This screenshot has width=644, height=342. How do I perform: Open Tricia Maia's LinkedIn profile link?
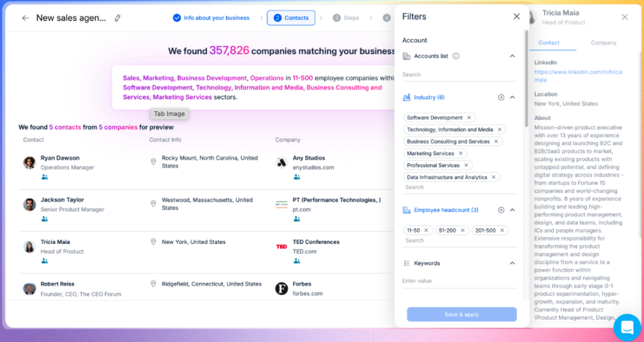pyautogui.click(x=578, y=76)
